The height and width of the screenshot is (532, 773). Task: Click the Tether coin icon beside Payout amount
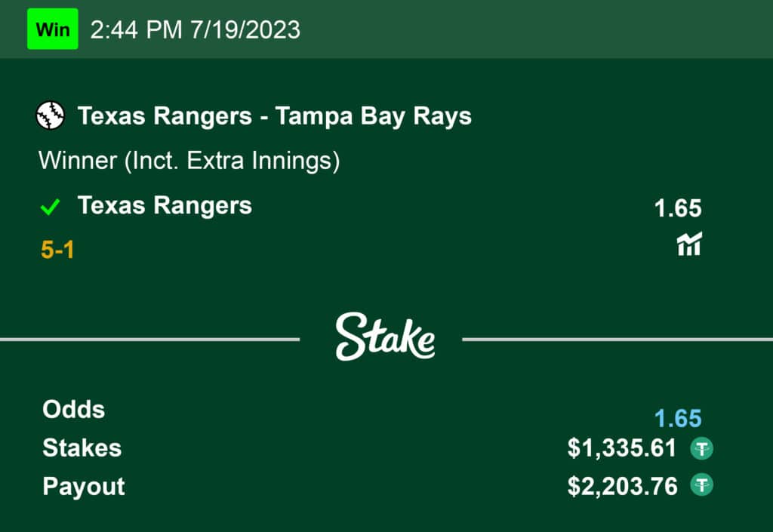pos(702,485)
